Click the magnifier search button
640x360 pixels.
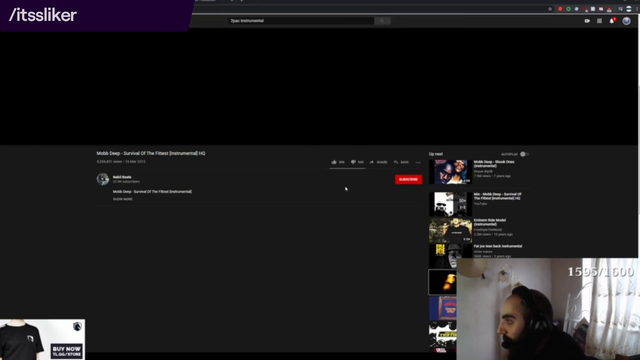(382, 21)
